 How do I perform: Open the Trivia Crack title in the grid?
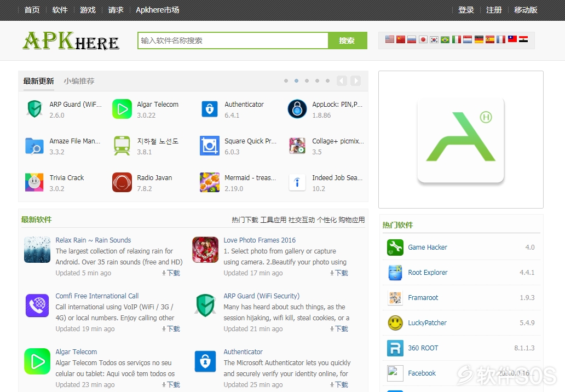coord(67,177)
